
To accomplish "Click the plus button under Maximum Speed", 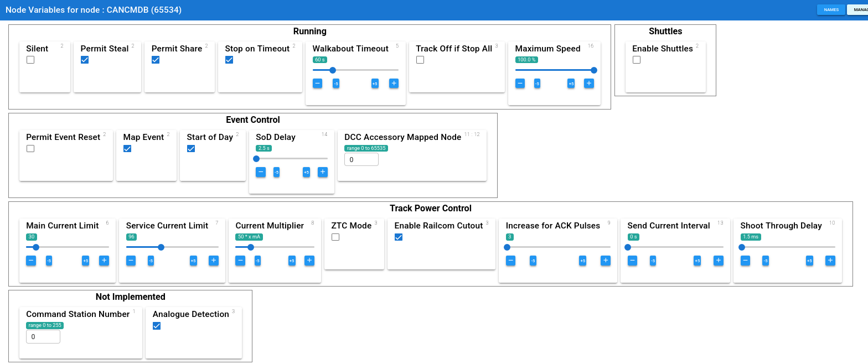I will pos(589,84).
